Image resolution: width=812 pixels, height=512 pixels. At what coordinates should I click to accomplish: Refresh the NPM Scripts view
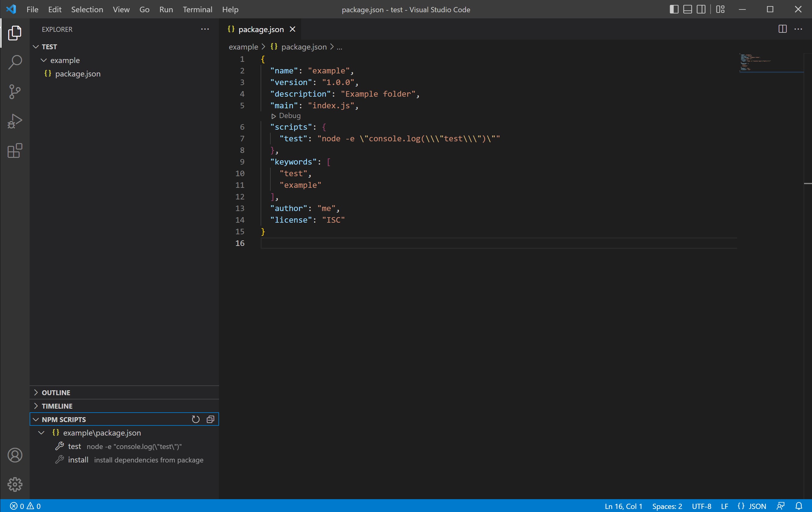click(195, 419)
